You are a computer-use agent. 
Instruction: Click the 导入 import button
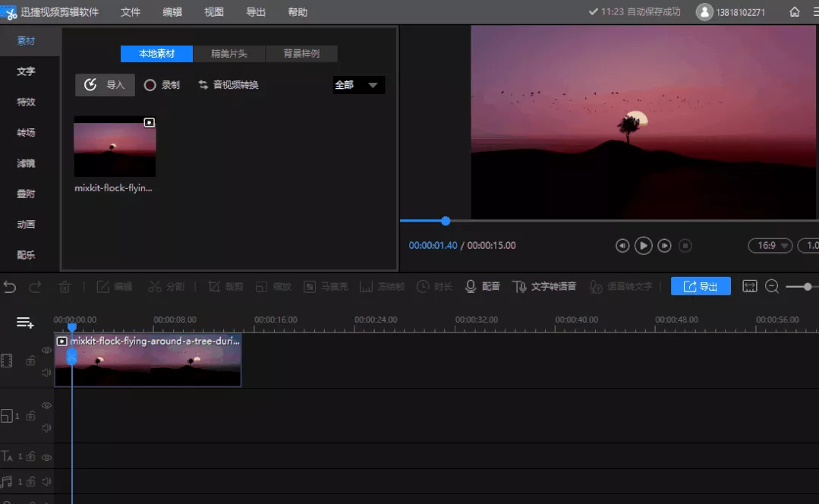[105, 85]
